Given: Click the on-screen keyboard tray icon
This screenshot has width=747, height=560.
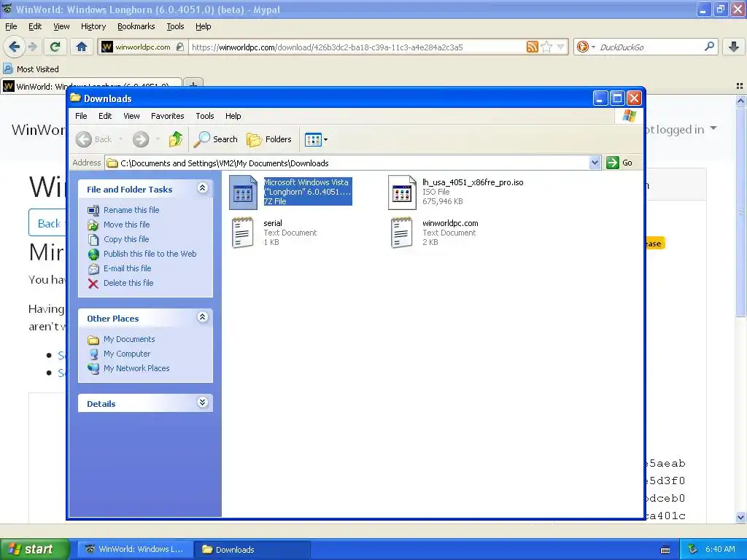Looking at the screenshot, I should pyautogui.click(x=665, y=550).
